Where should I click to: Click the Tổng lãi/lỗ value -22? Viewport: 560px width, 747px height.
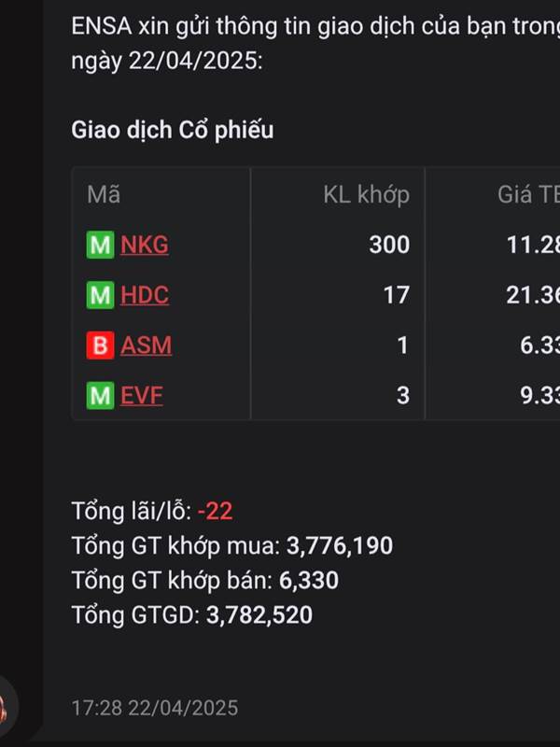[215, 511]
